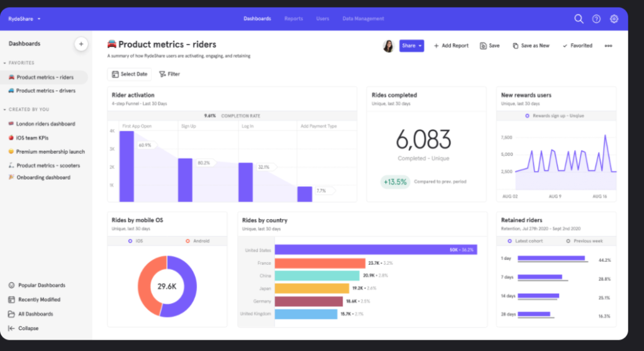This screenshot has width=644, height=351.
Task: Click the Save as New copy icon
Action: pos(516,46)
